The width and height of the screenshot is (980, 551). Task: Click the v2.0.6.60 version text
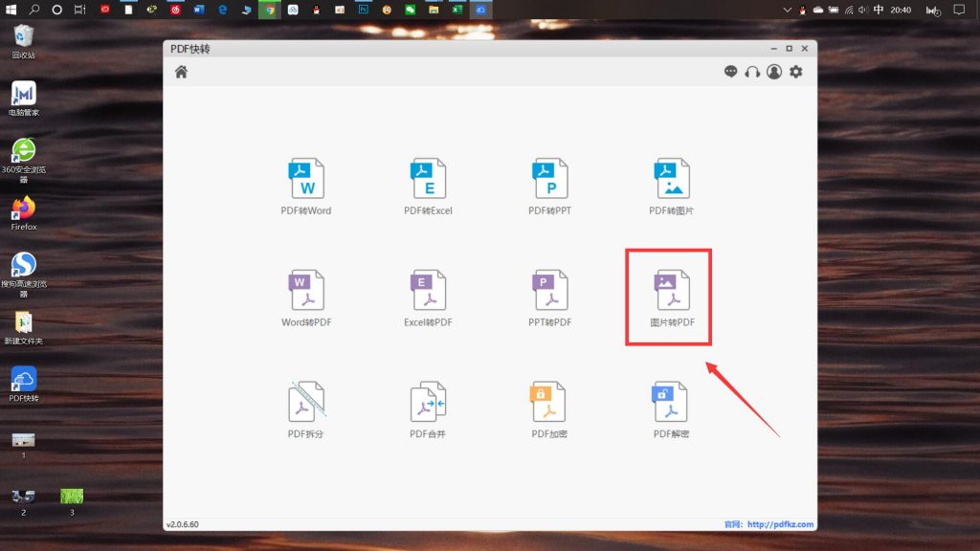click(183, 524)
